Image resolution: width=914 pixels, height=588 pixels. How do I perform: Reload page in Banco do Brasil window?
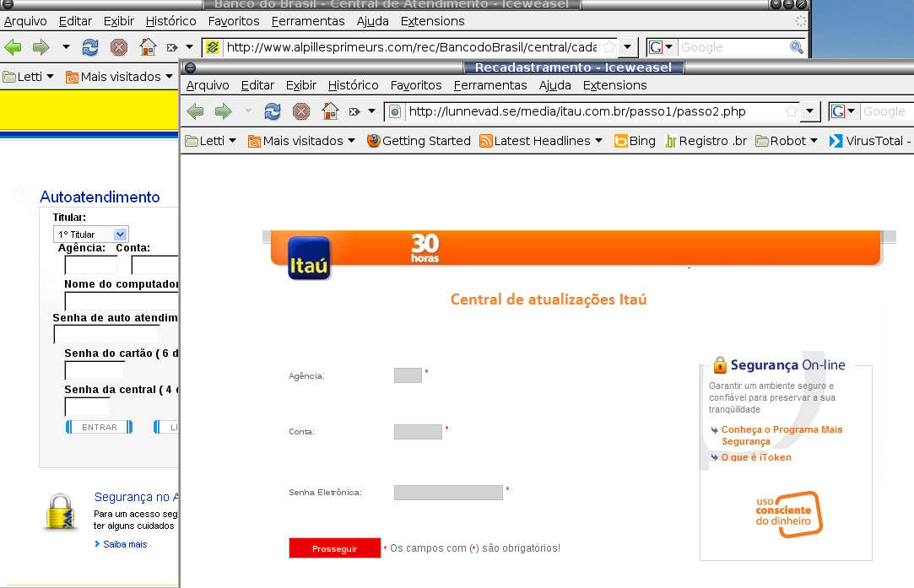point(89,46)
